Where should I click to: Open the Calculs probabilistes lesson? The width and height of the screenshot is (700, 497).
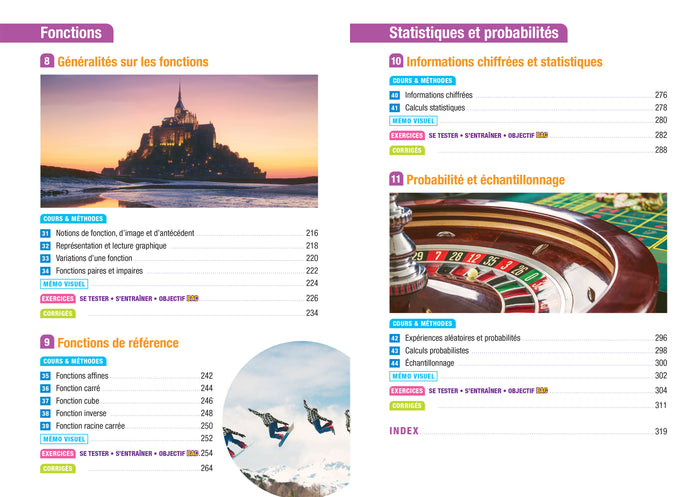tap(437, 351)
